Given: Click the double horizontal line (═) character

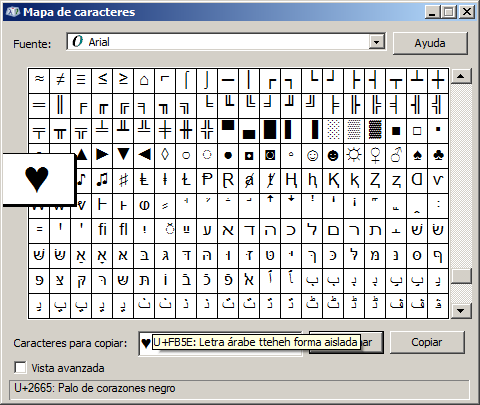Looking at the screenshot, I should click(x=39, y=105).
